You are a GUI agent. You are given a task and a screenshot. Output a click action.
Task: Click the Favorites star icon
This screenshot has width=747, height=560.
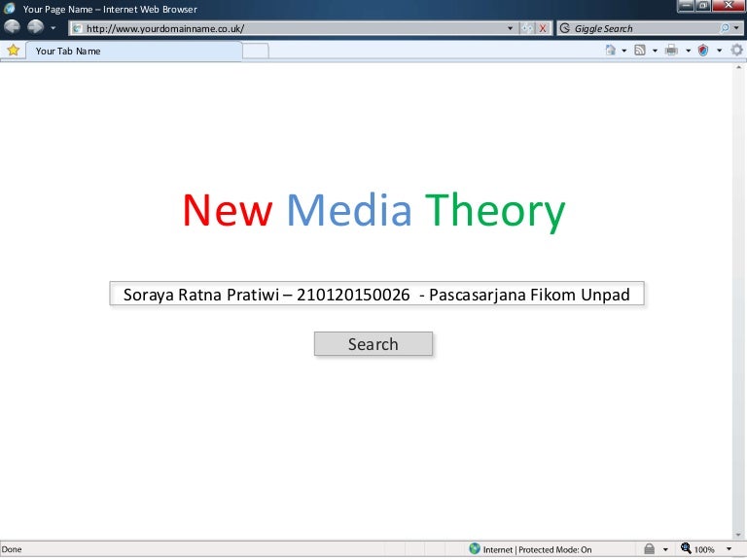13,50
